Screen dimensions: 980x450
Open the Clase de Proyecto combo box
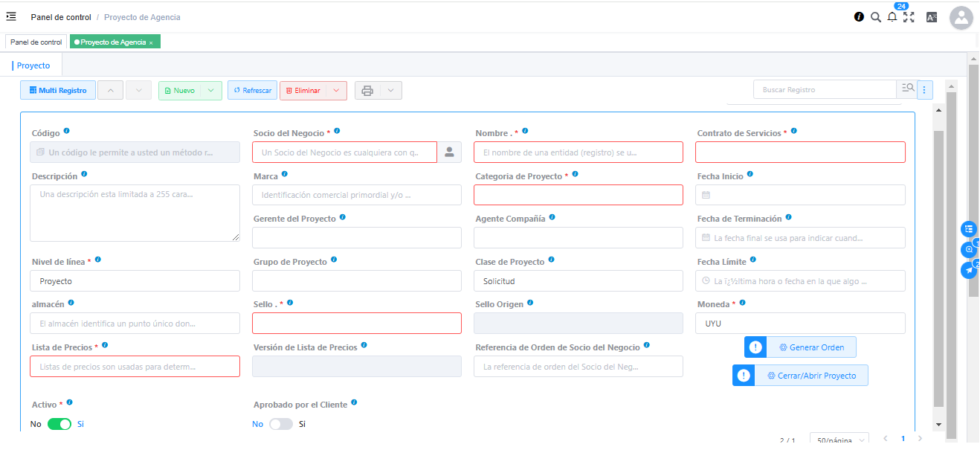(x=578, y=281)
